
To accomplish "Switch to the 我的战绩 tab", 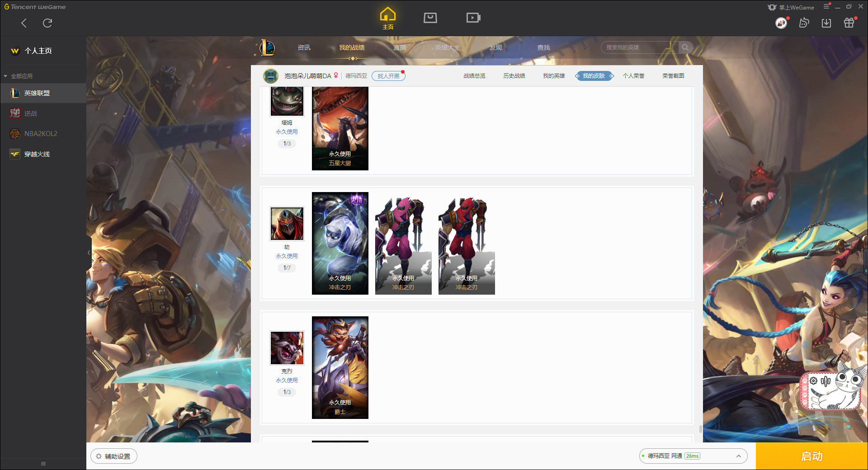I will point(352,47).
